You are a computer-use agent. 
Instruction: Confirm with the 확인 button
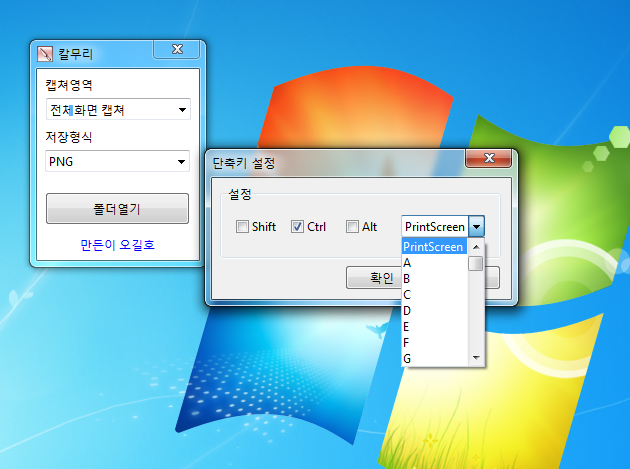coord(374,278)
